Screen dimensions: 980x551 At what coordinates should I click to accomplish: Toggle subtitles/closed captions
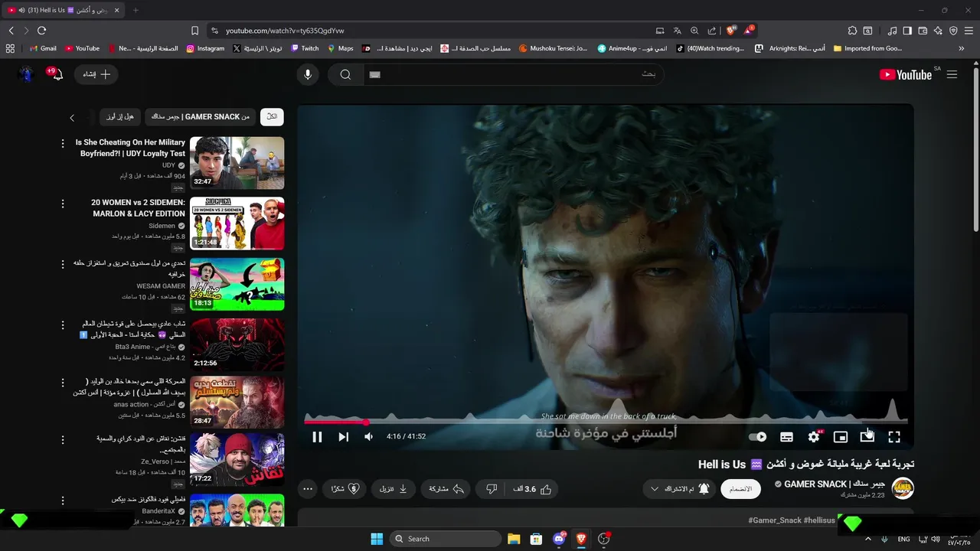coord(786,437)
